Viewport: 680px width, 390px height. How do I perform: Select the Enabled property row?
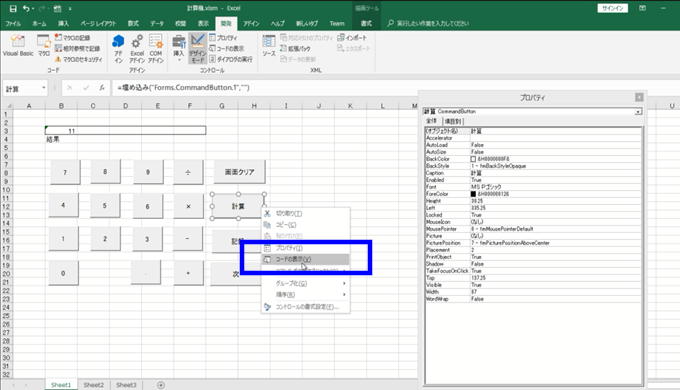point(533,180)
